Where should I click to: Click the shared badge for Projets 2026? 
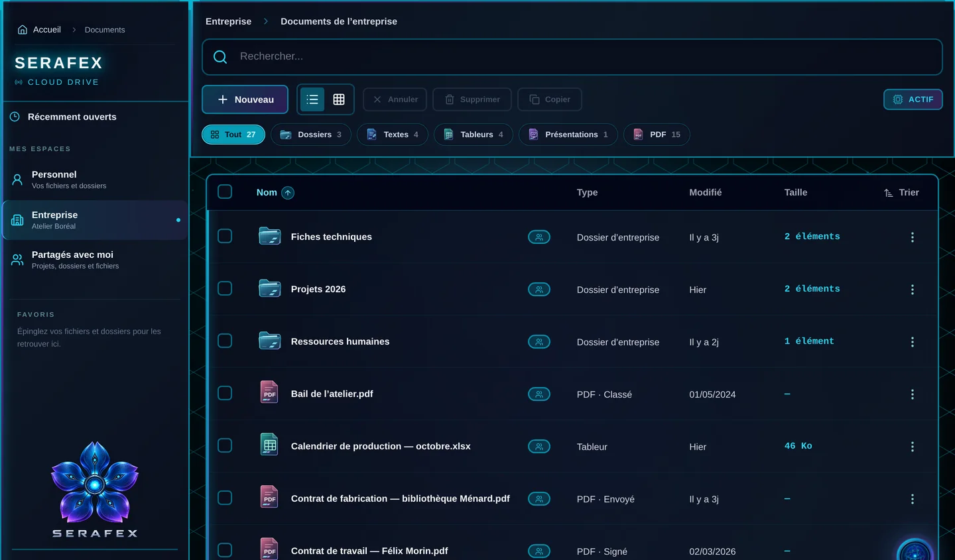[x=539, y=289]
